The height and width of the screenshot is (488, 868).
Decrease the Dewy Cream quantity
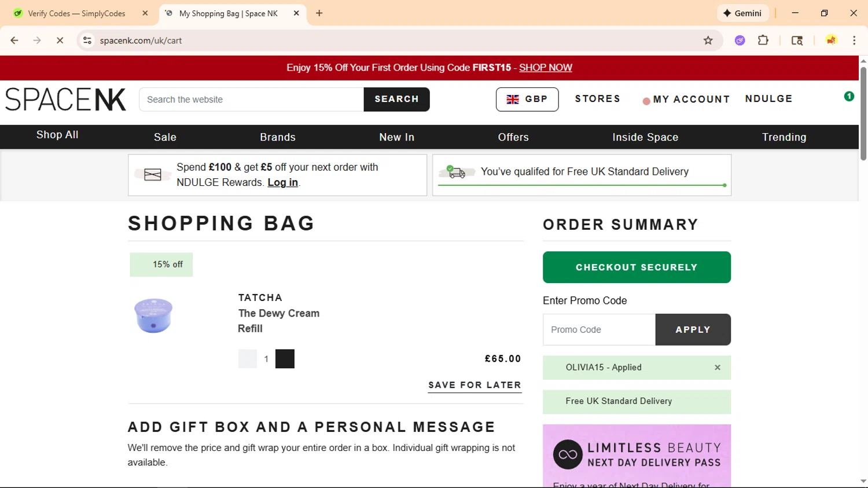coord(247,359)
